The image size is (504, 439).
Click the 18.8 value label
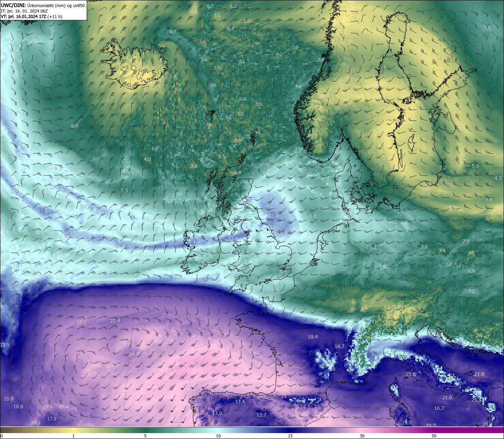point(18,406)
